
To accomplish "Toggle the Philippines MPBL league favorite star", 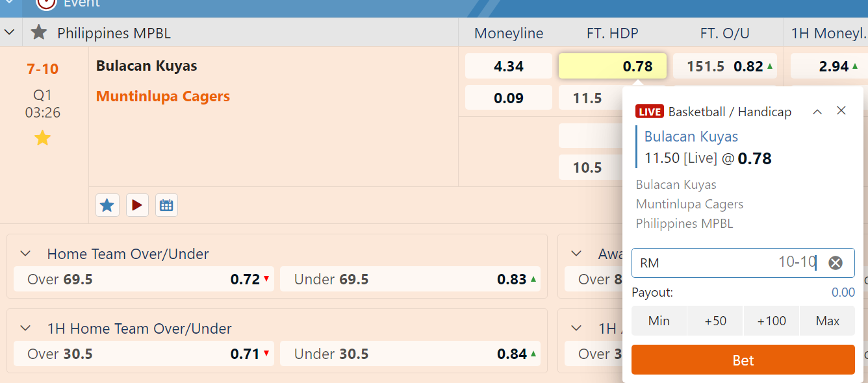I will (39, 32).
